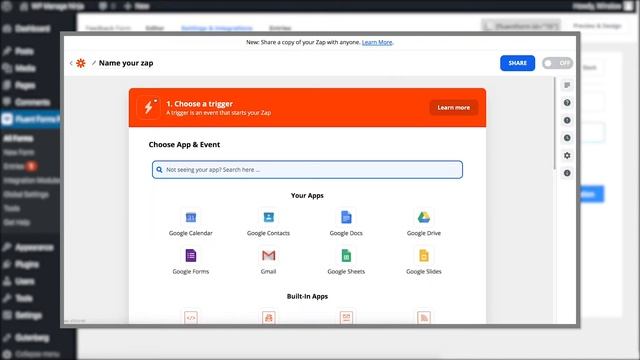Open Dashboard in the WordPress sidebar

(32, 29)
